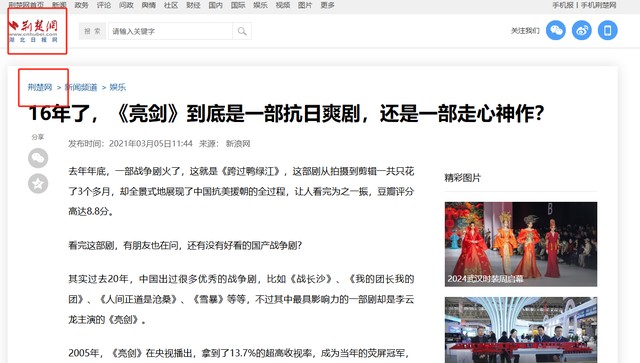The height and width of the screenshot is (363, 640).
Task: Click paragraph starting 去年年底
Action: click(241, 191)
